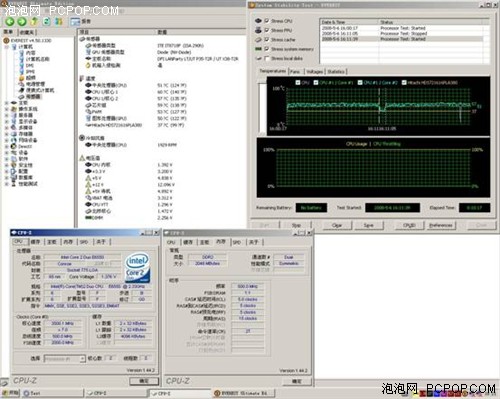Image resolution: width=500 pixels, height=399 pixels.
Task: Open the SPD tab in left CPU-Z window
Action: (84, 242)
